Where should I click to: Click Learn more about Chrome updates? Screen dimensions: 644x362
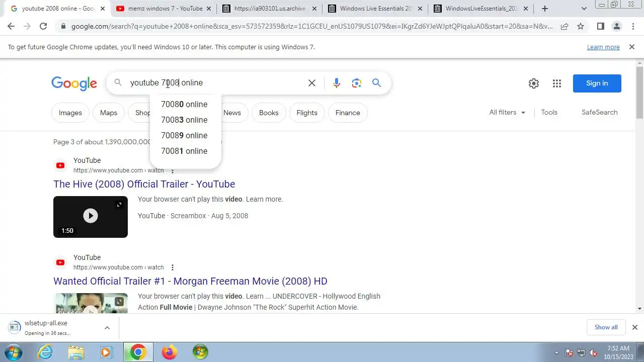point(603,47)
